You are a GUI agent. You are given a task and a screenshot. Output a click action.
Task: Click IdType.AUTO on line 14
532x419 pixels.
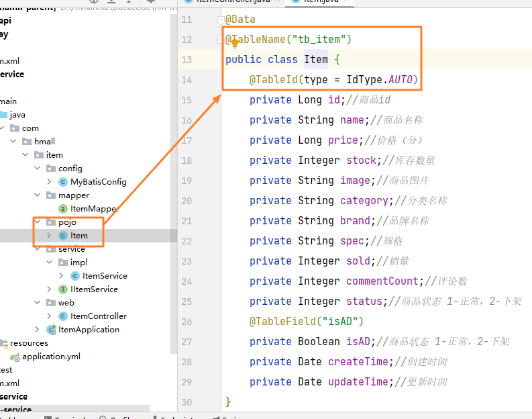(x=380, y=80)
